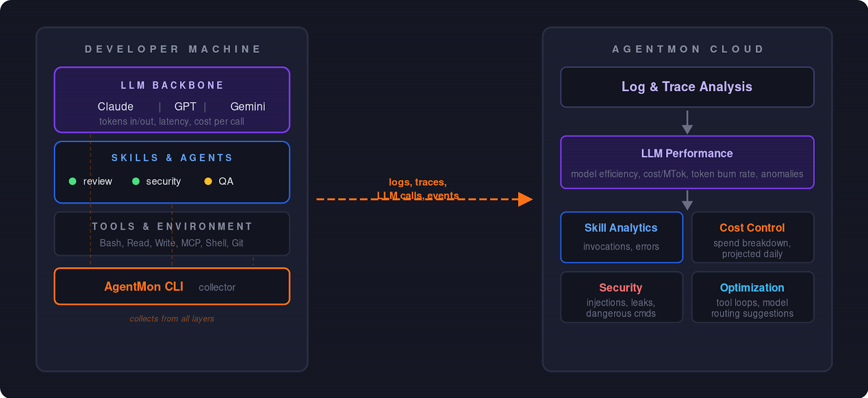This screenshot has height=398, width=868.
Task: Click the LLM Backbone heading
Action: [x=172, y=85]
